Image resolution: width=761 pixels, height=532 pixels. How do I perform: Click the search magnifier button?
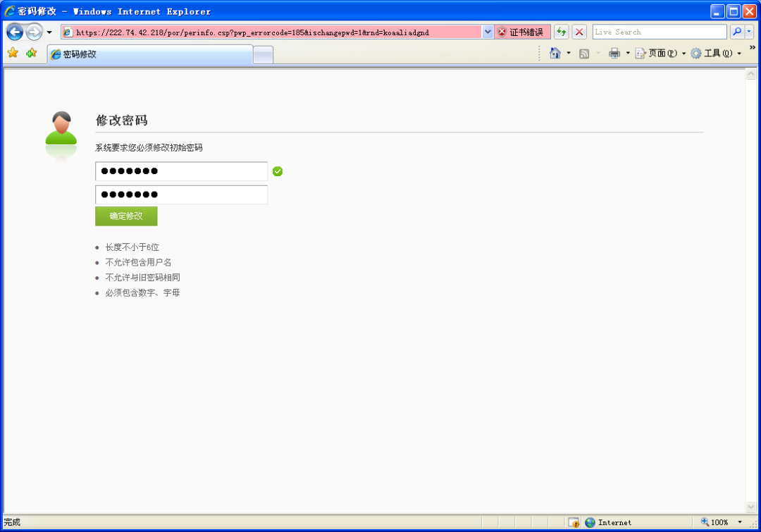click(x=737, y=32)
